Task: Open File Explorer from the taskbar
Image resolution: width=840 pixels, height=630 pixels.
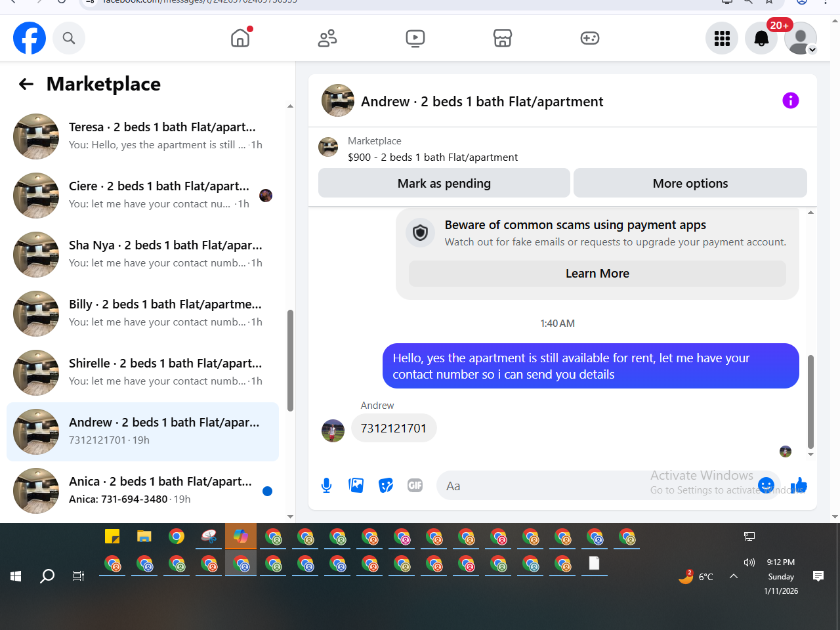Action: click(144, 536)
